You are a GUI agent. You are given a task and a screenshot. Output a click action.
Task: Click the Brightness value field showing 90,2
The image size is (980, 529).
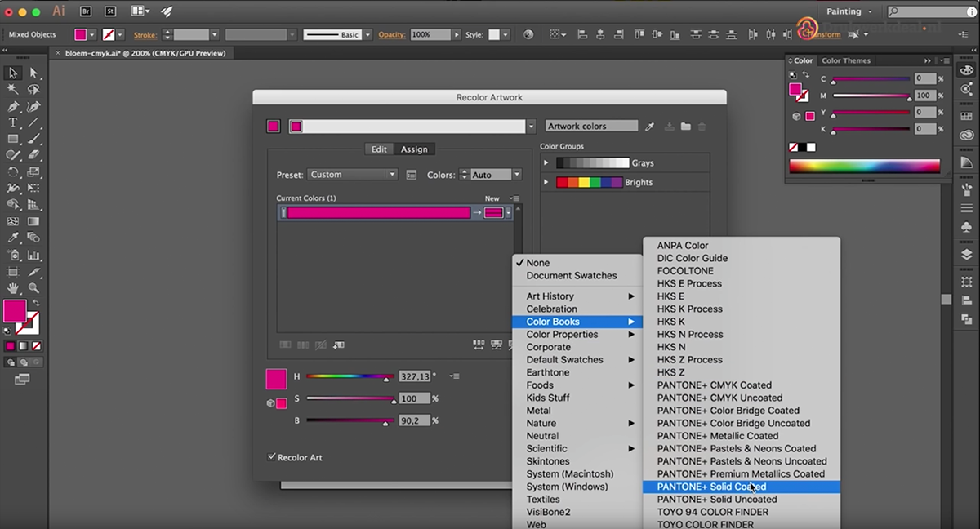click(x=414, y=420)
